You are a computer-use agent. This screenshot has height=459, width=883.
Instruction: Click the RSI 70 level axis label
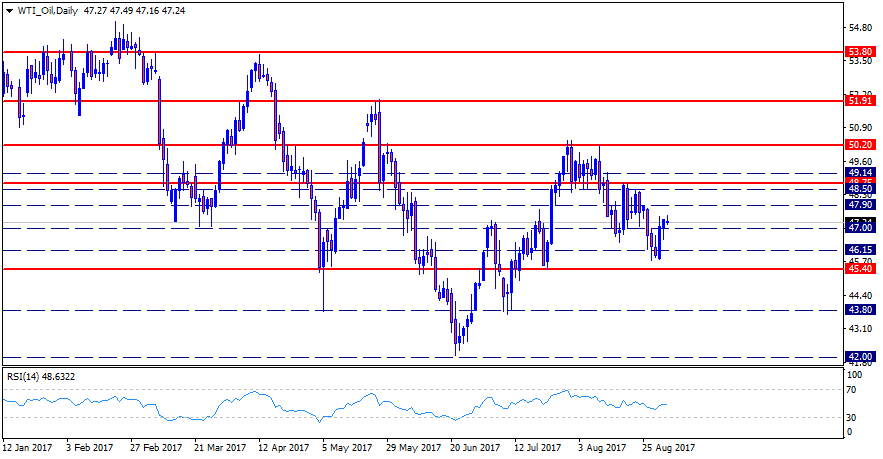[x=853, y=390]
